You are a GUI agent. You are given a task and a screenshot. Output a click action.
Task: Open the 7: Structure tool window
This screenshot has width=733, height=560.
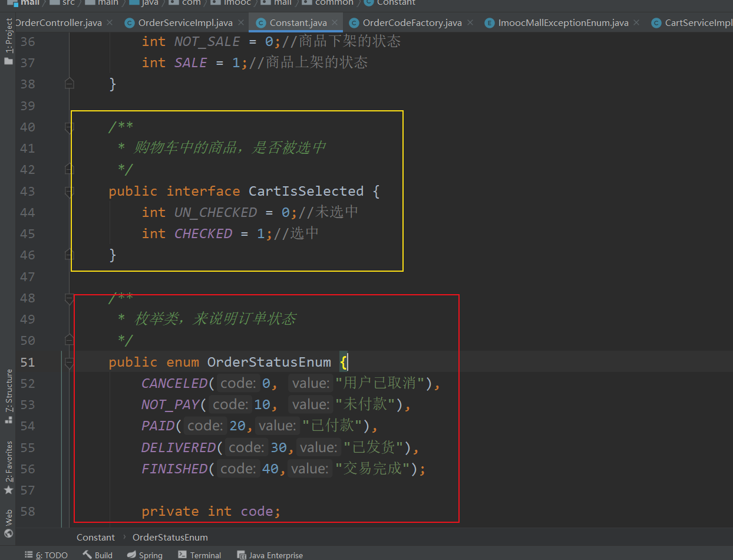(x=8, y=397)
